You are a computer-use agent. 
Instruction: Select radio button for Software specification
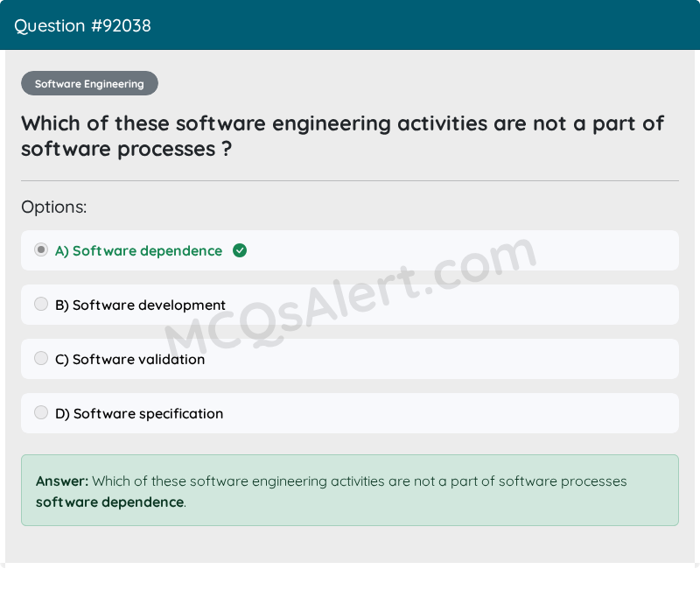pos(41,412)
